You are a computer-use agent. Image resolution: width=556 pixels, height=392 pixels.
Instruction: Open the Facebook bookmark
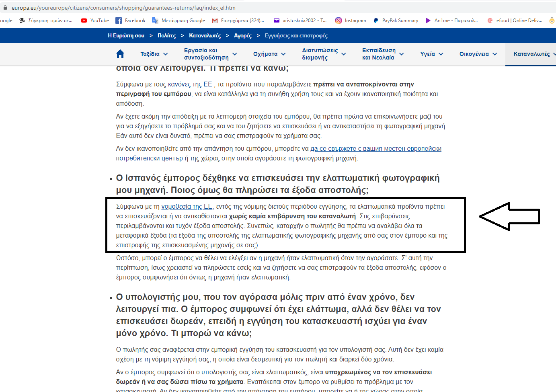pyautogui.click(x=130, y=21)
